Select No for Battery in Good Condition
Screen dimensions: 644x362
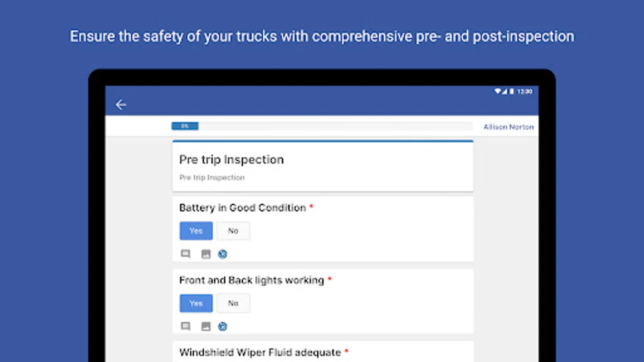233,231
